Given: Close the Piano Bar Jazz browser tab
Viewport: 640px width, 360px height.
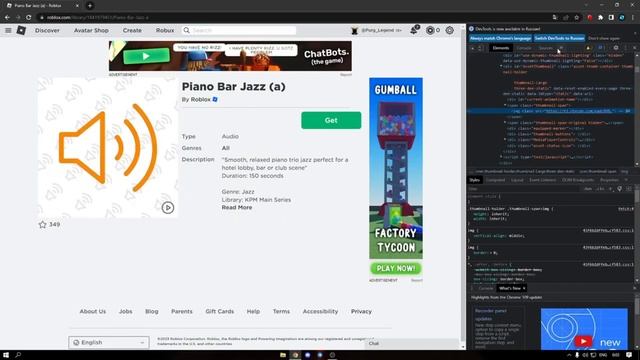Looking at the screenshot, I should coord(78,6).
